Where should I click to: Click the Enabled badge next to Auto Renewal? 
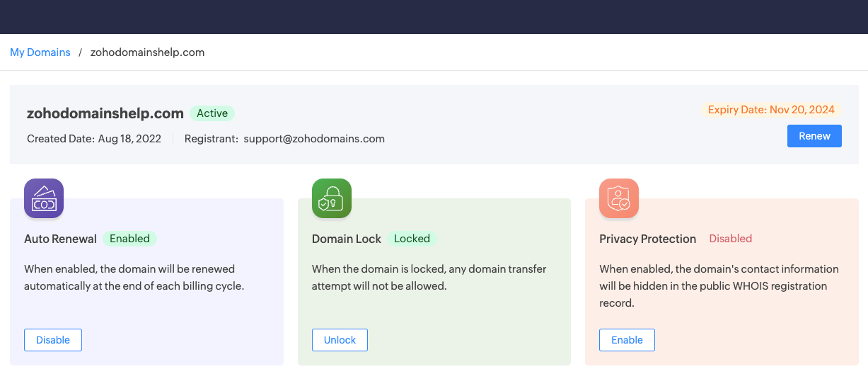(129, 239)
